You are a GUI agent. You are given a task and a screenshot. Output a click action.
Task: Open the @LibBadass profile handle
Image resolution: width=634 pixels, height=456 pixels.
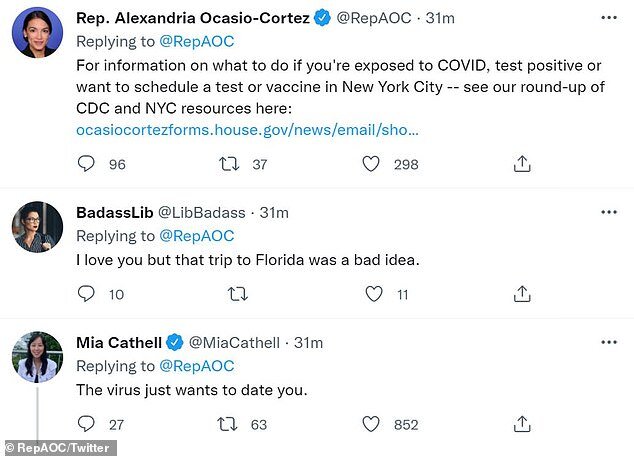pos(208,212)
